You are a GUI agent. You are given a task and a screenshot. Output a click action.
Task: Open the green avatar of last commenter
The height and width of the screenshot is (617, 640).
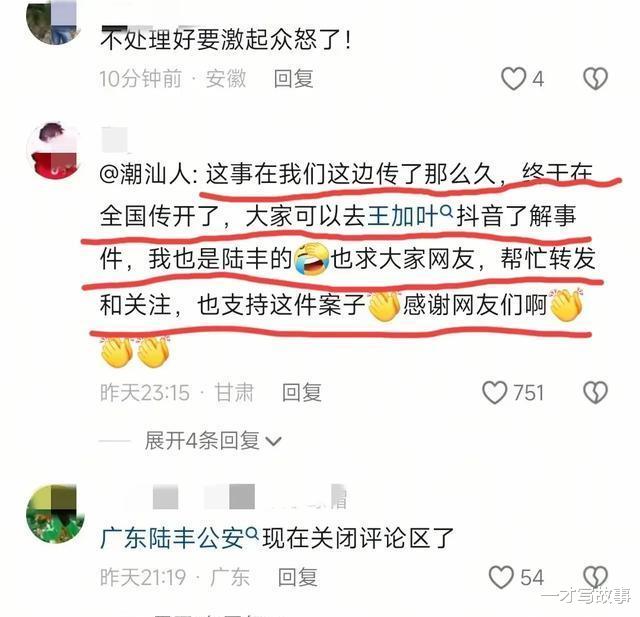(55, 513)
